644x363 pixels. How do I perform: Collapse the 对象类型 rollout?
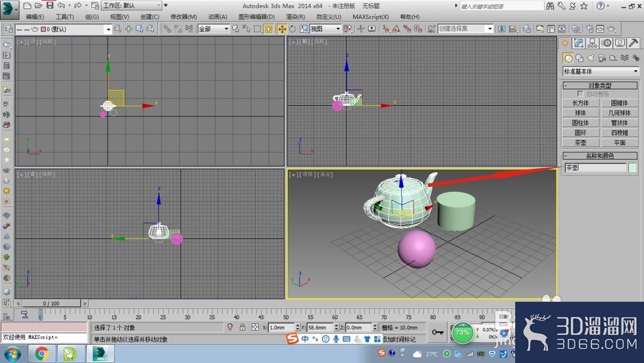600,86
